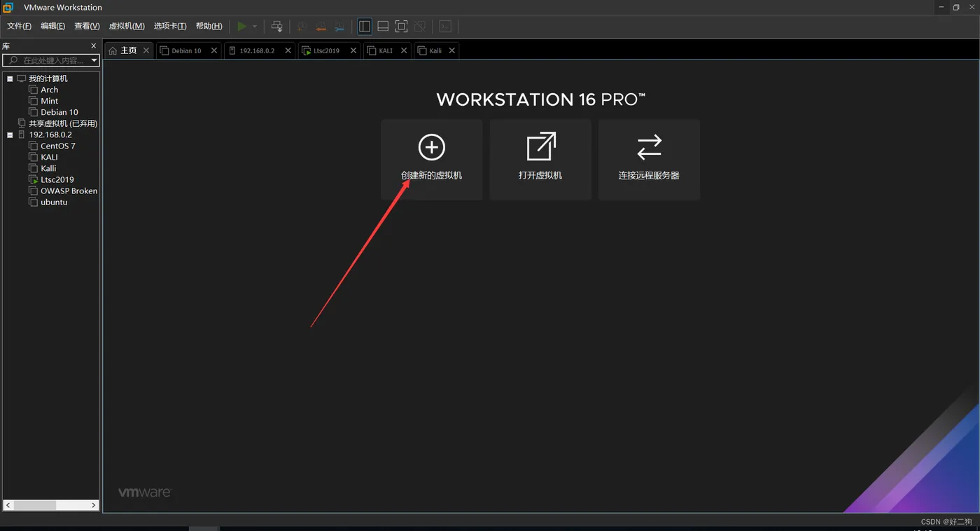Close the 主页 tab
The width and height of the screenshot is (980, 531).
click(x=146, y=50)
